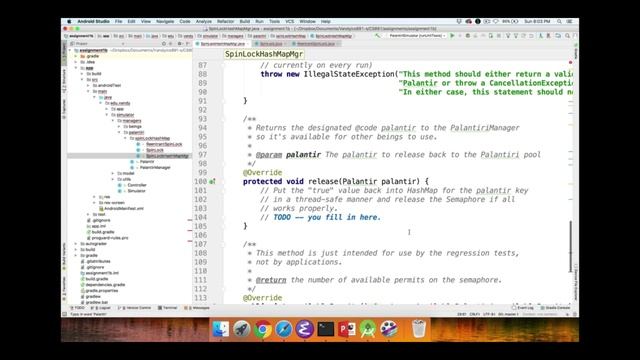
Task: Open the run configuration dropdown
Action: tap(417, 36)
